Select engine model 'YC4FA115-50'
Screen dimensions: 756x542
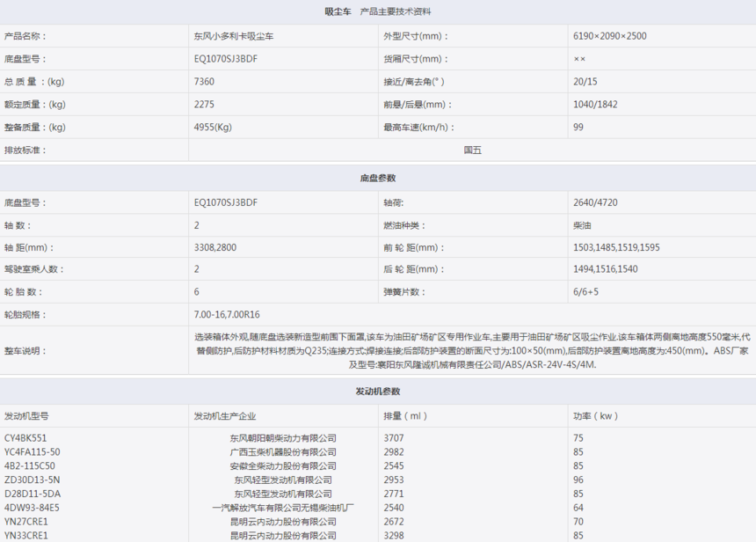click(x=33, y=452)
